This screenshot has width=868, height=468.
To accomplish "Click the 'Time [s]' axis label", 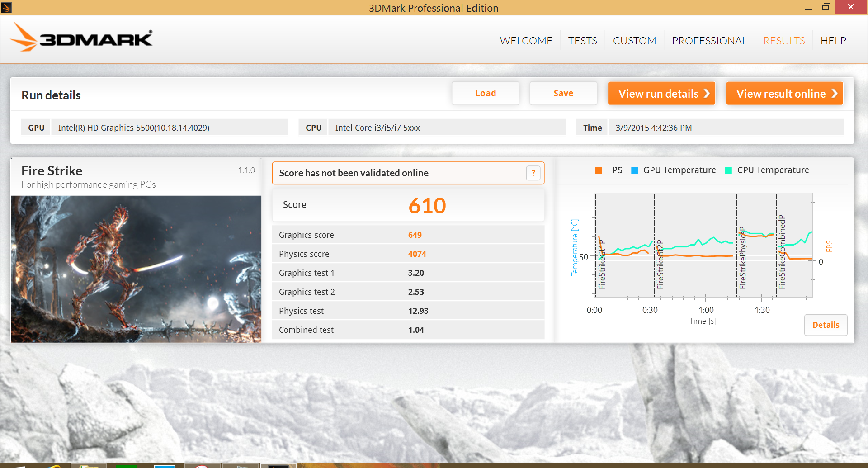I will (x=702, y=321).
